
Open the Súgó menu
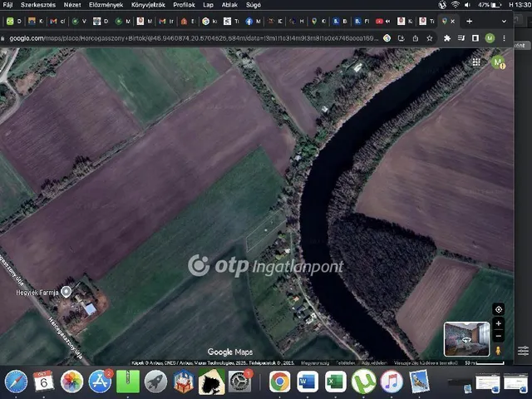[253, 5]
